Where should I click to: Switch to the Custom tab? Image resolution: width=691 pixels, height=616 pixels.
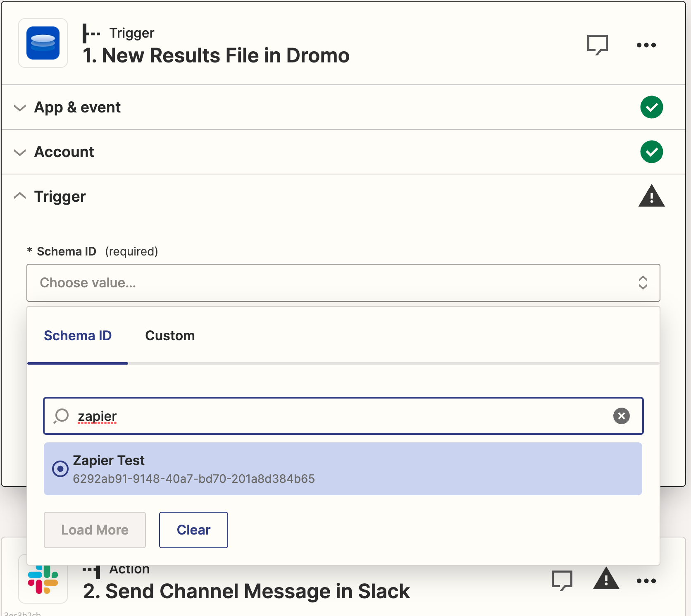coord(170,336)
